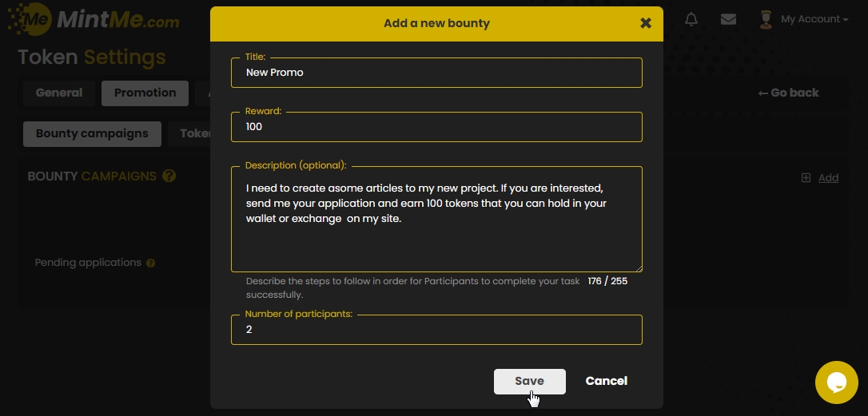Click the Bounty Campaigns help question icon

coord(169,176)
